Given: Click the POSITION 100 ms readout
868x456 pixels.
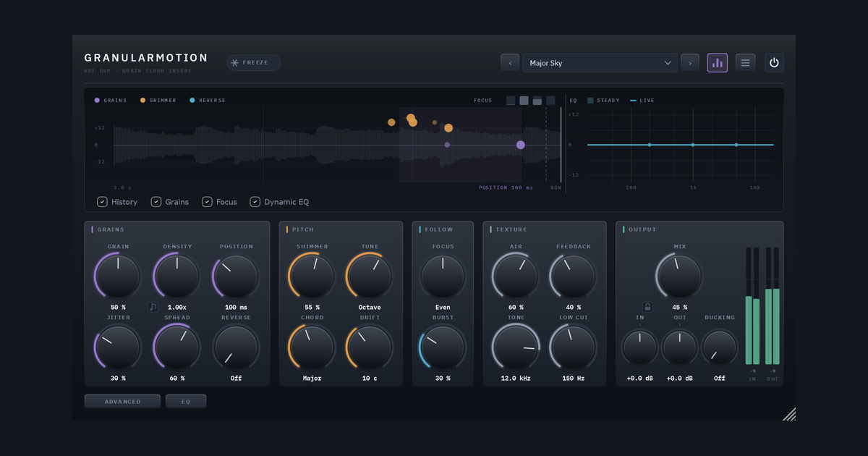Looking at the screenshot, I should [x=506, y=187].
